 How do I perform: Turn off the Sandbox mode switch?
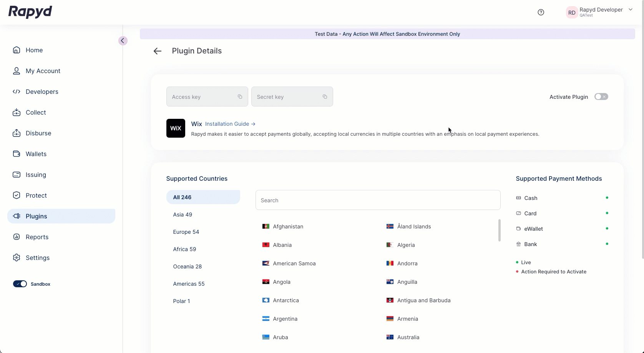[20, 284]
